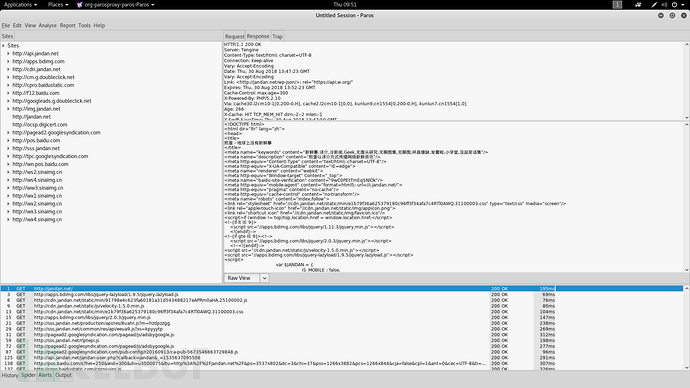Select http://jandan.net in the Sites tree
Screen dimensions: 690x388
(31, 117)
